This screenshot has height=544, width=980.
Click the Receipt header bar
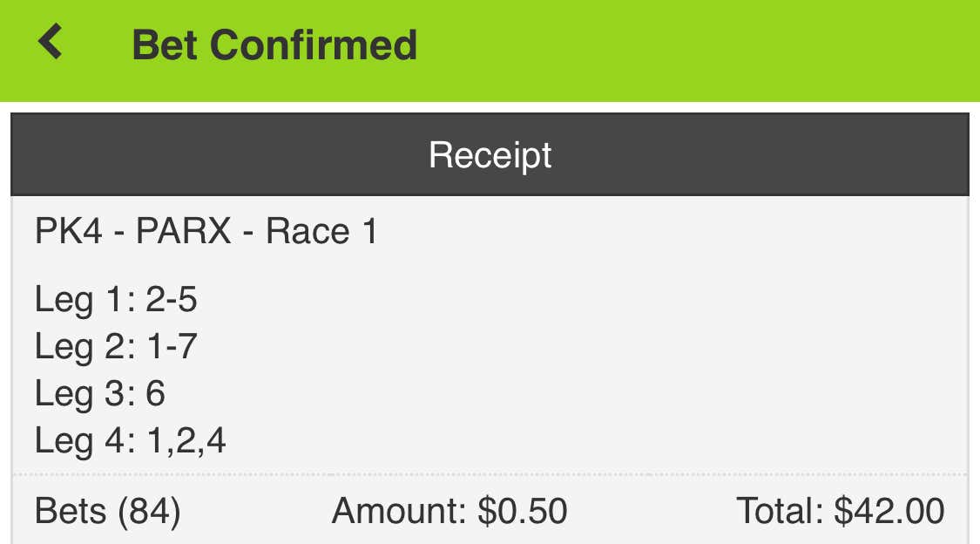point(490,155)
